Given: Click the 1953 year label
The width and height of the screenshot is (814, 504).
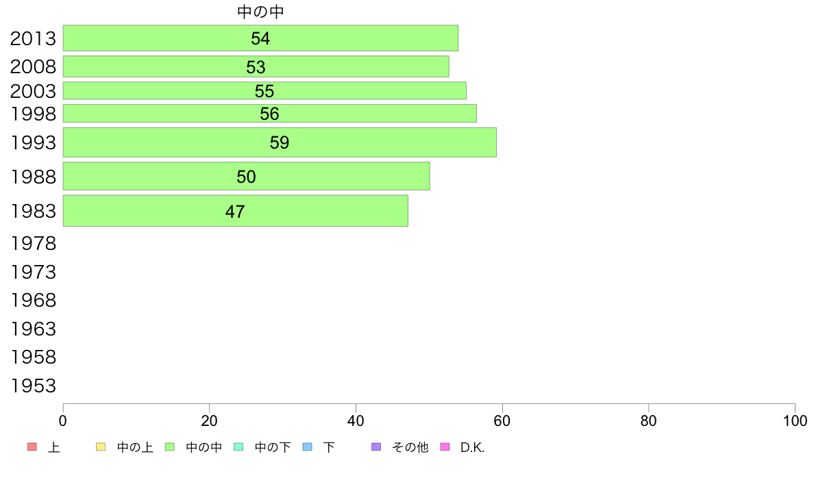Looking at the screenshot, I should 33,386.
